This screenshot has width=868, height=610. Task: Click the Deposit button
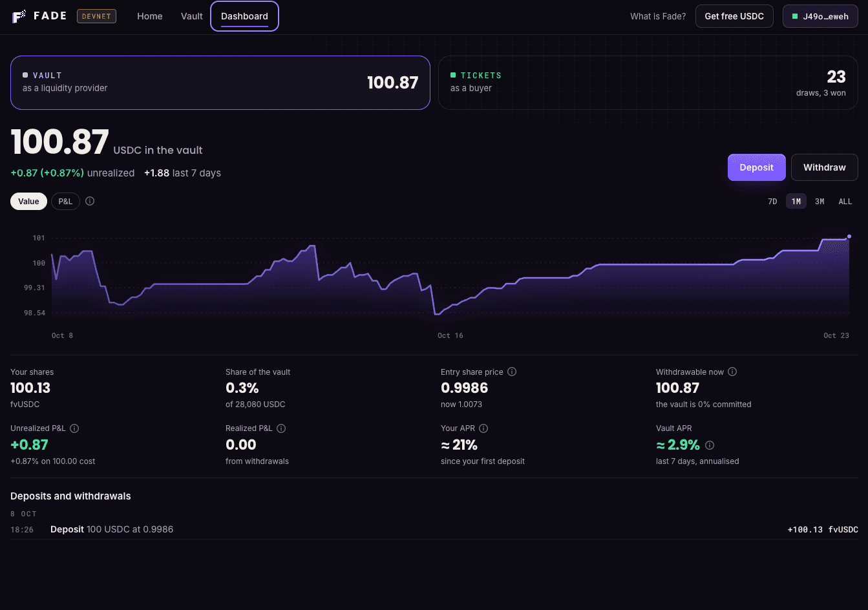757,167
